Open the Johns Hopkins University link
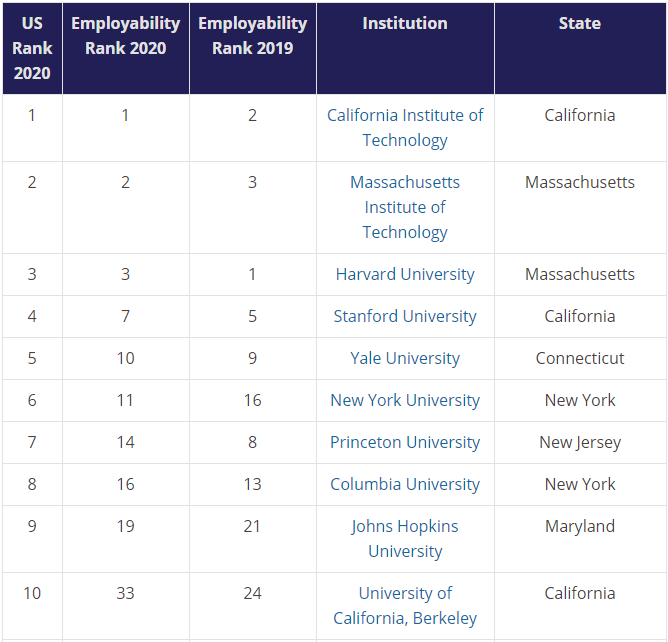Viewport: 668px width, 642px height. pyautogui.click(x=405, y=538)
